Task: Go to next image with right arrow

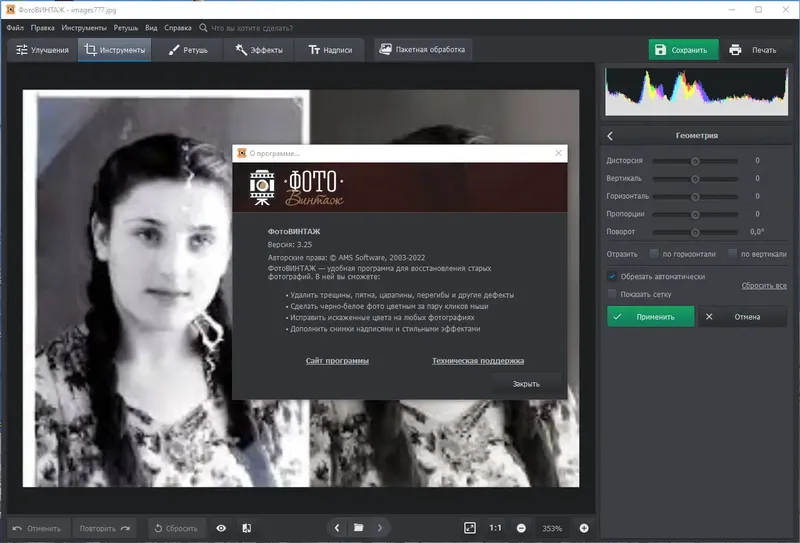Action: (380, 528)
